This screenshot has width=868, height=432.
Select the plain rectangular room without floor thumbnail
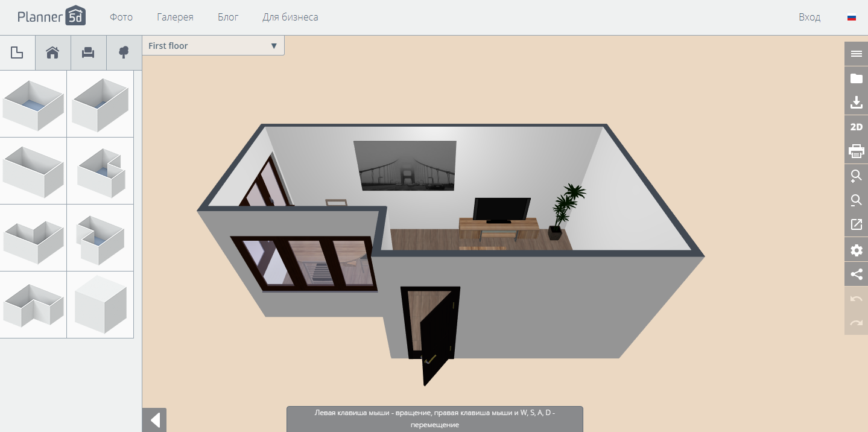coord(33,171)
